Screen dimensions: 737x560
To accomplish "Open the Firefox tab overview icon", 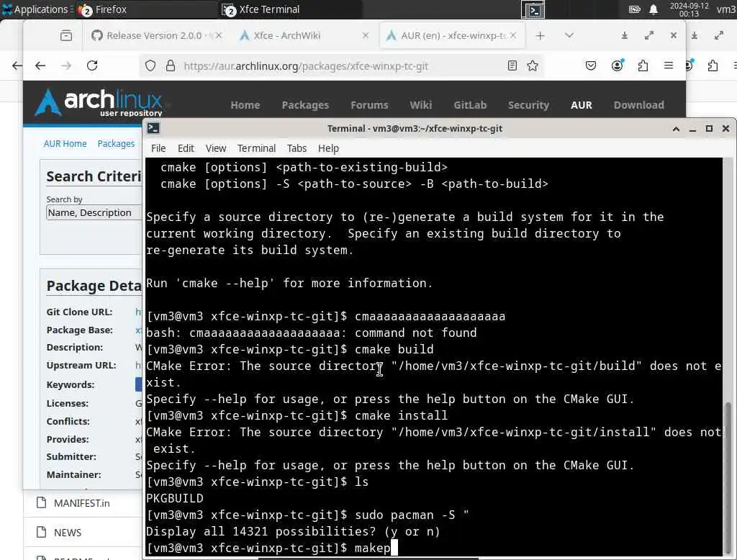I will (x=66, y=35).
